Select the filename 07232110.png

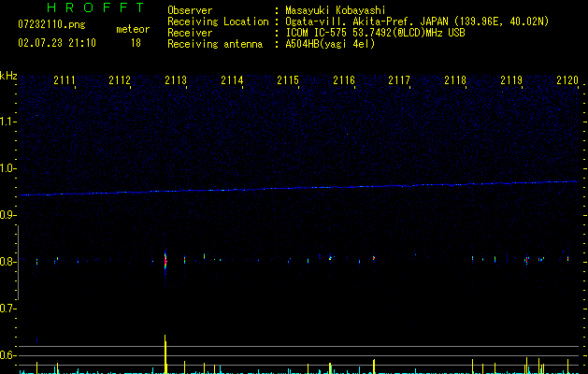pos(51,25)
